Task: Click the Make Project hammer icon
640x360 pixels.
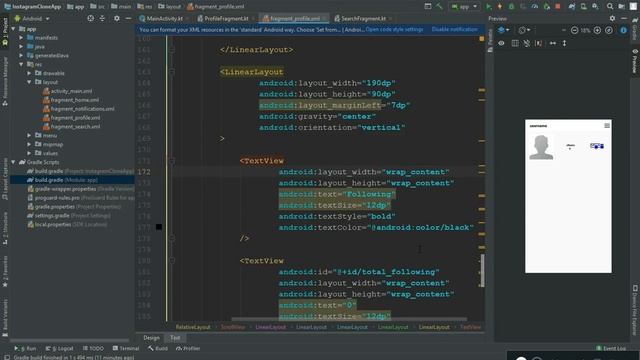Action: click(x=439, y=7)
